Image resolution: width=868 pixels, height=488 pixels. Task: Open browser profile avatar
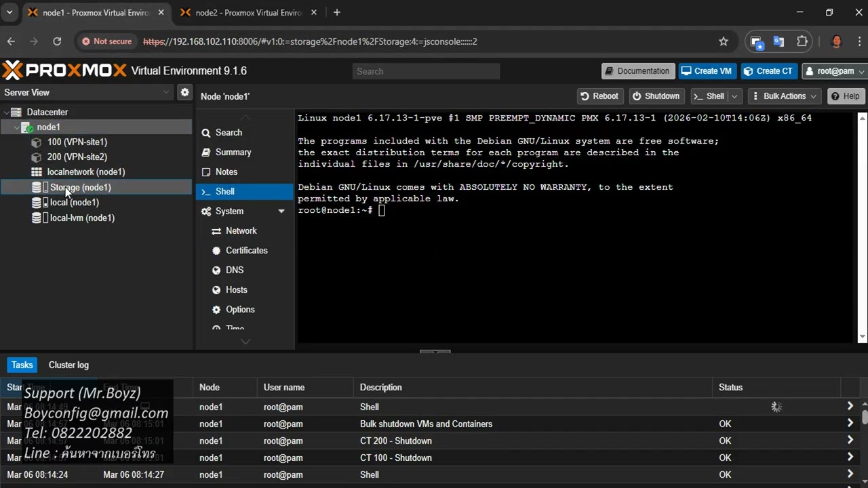[836, 41]
